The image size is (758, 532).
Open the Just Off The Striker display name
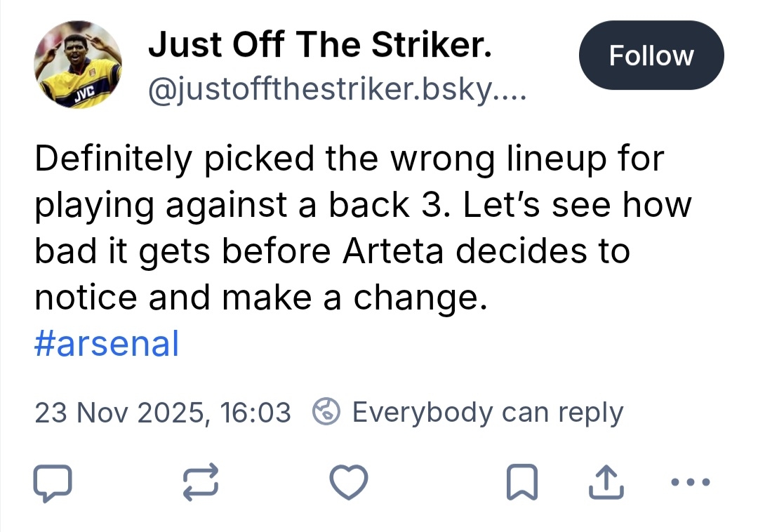pos(319,46)
